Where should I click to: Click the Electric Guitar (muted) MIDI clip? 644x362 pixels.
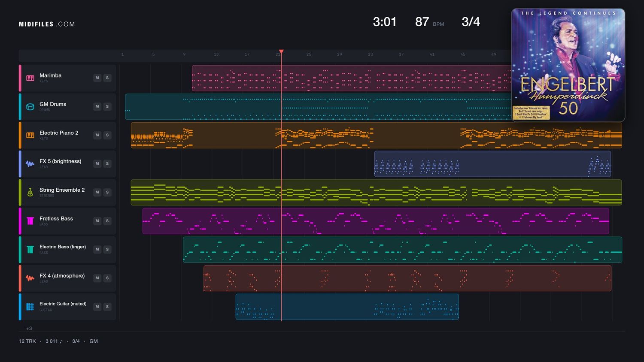click(347, 307)
